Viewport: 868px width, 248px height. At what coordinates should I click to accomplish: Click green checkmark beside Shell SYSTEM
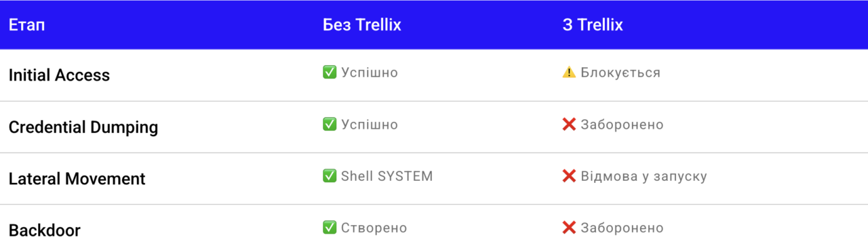(x=330, y=176)
